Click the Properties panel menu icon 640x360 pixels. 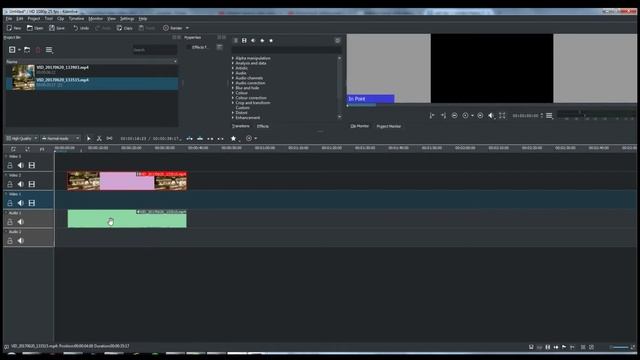click(220, 47)
